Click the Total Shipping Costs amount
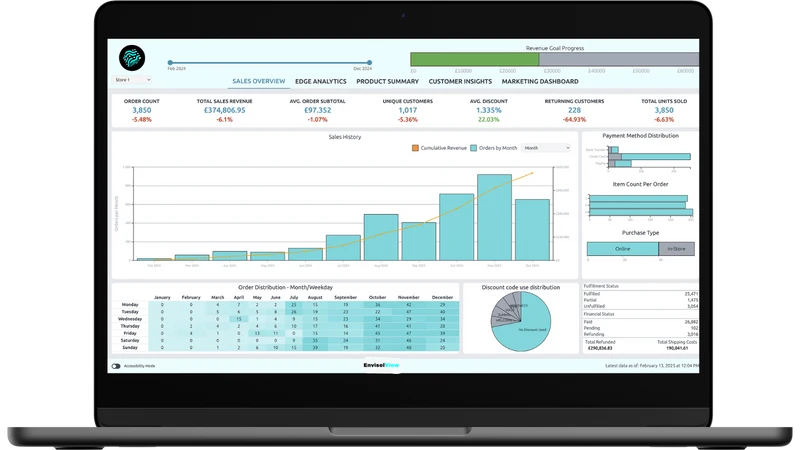 tap(677, 348)
